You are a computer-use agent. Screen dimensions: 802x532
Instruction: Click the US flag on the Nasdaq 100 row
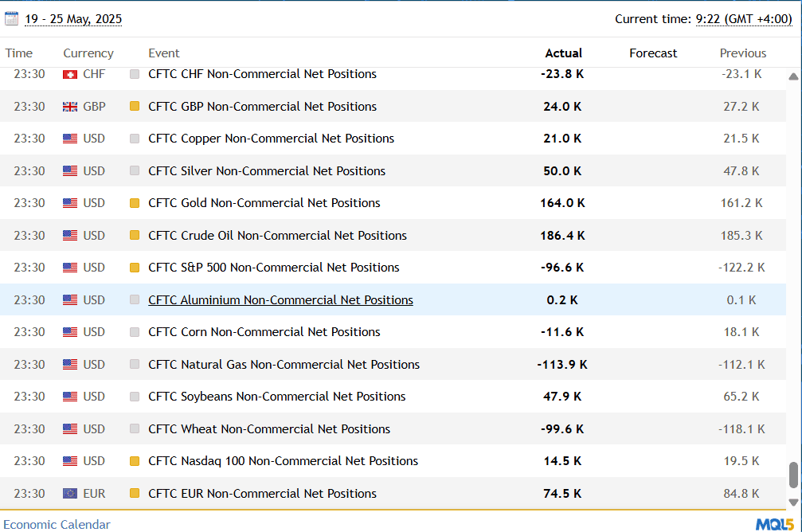[x=69, y=460]
